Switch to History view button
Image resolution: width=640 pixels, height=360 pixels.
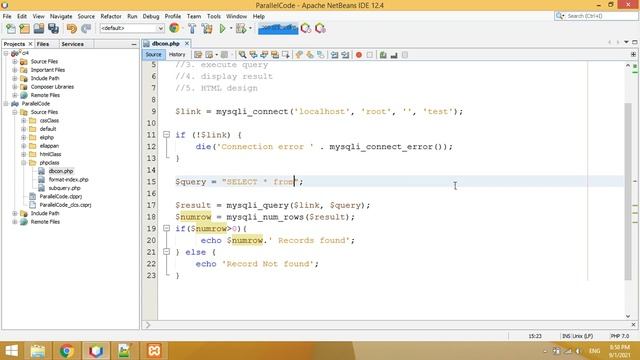coord(177,54)
